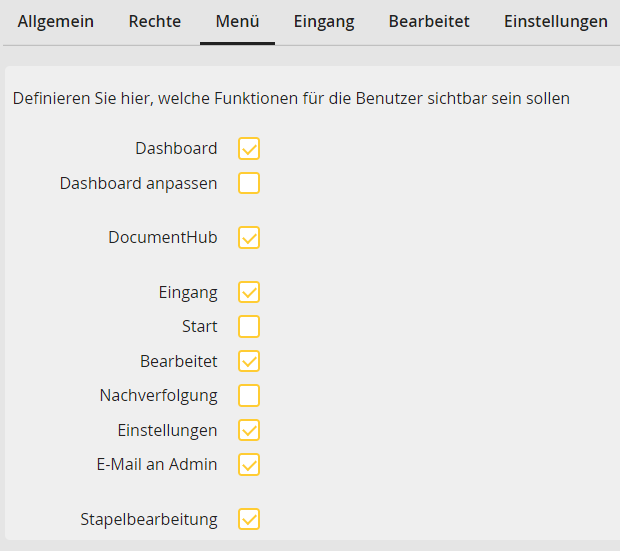Click the Dashboard anpassen label text
The height and width of the screenshot is (551, 620).
pyautogui.click(x=138, y=183)
